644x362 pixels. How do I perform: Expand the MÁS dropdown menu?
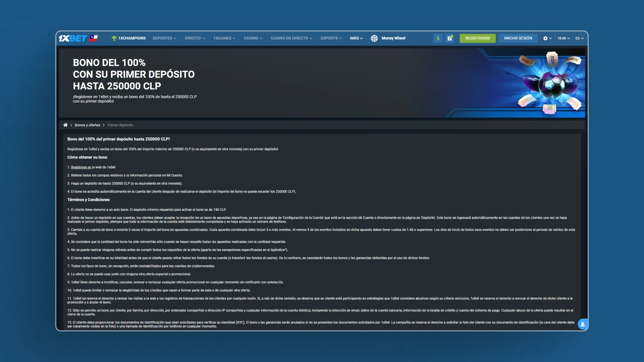click(357, 38)
